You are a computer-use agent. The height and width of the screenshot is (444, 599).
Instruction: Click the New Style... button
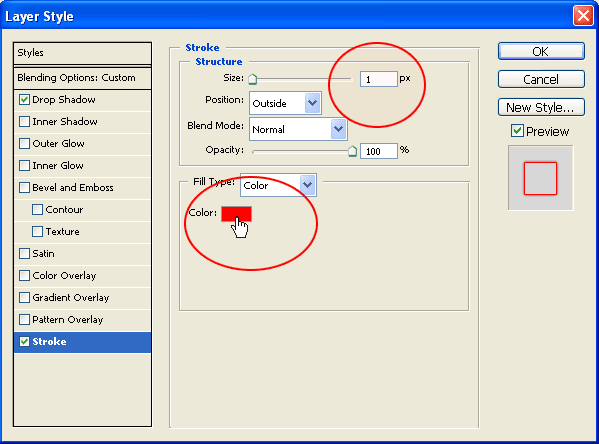[541, 107]
